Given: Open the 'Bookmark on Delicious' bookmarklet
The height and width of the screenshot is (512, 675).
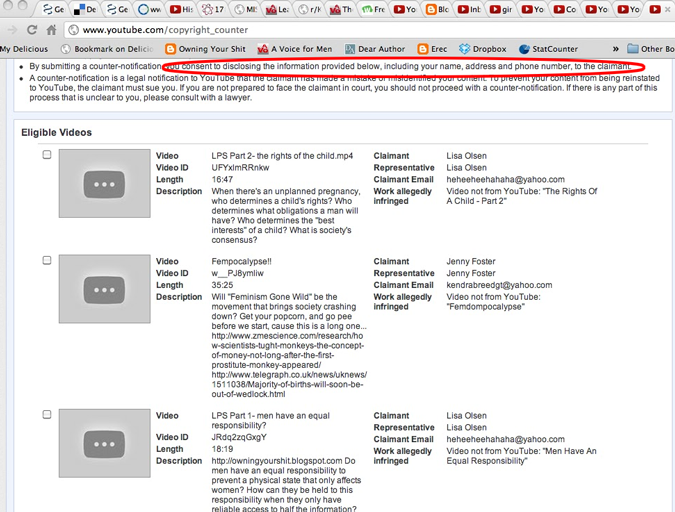Looking at the screenshot, I should coord(108,49).
